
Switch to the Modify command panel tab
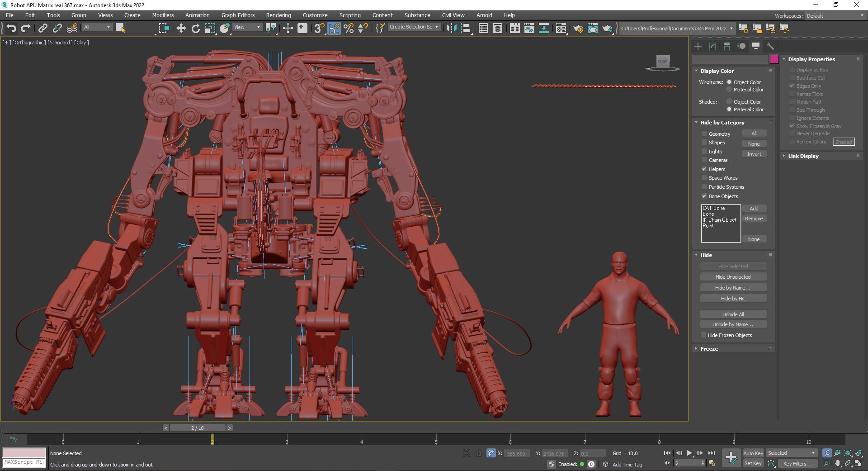[712, 46]
